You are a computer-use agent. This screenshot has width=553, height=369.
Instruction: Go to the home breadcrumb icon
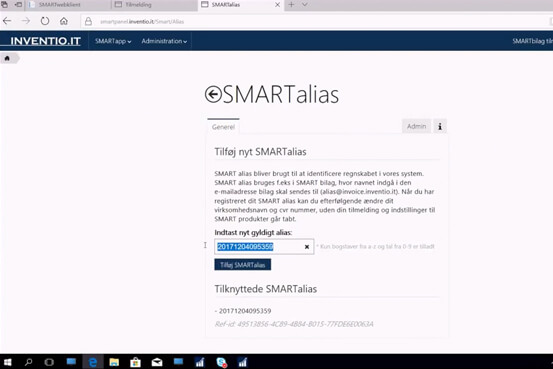(x=7, y=58)
